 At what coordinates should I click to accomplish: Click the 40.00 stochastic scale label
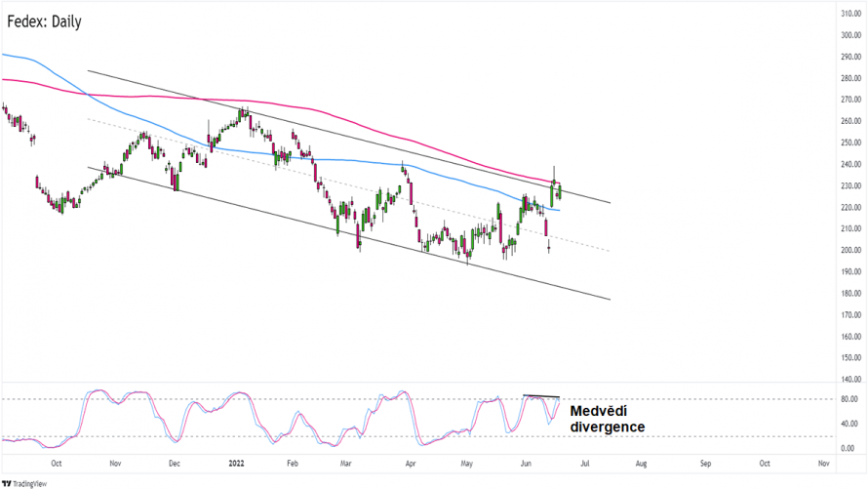[848, 424]
